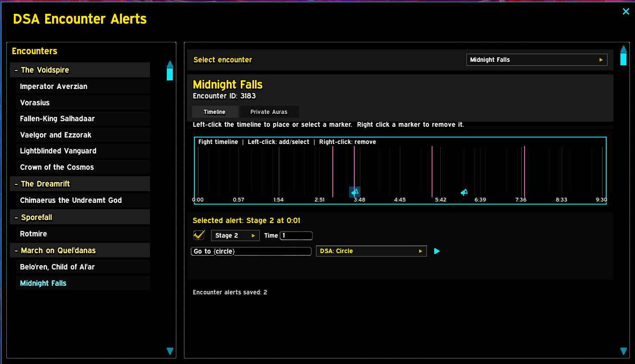Click the 'Encounters' panel heading
This screenshot has width=635, height=364.
[34, 51]
